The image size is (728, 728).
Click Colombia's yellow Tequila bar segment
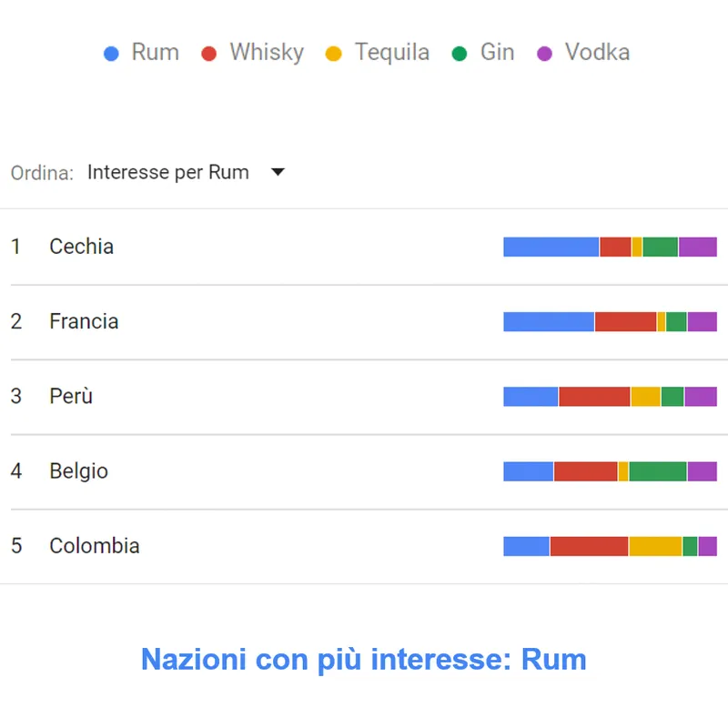click(655, 546)
